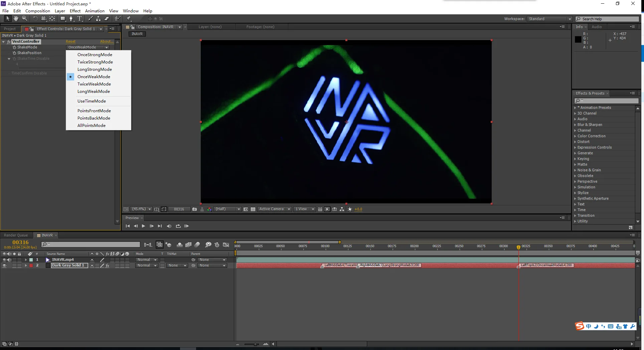Click Reset Exposure icon in viewer
This screenshot has height=350, width=644.
click(350, 209)
